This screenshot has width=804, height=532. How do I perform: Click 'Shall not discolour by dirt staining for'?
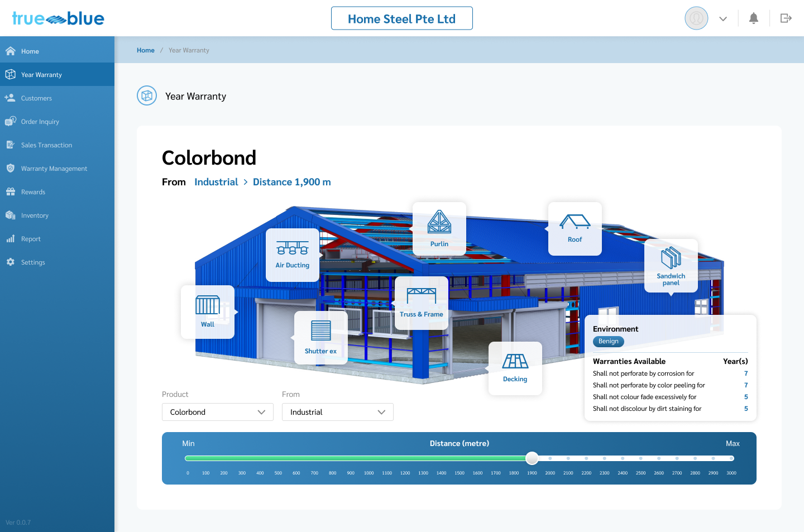point(647,409)
